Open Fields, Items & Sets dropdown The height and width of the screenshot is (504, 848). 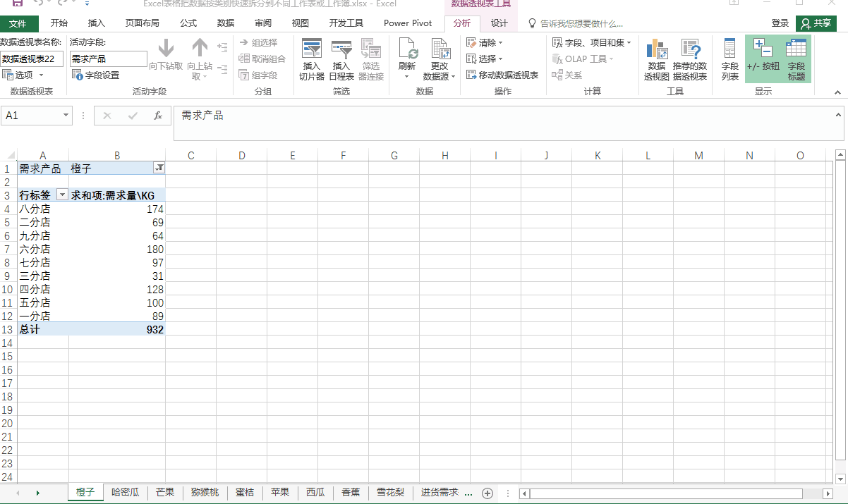click(592, 43)
